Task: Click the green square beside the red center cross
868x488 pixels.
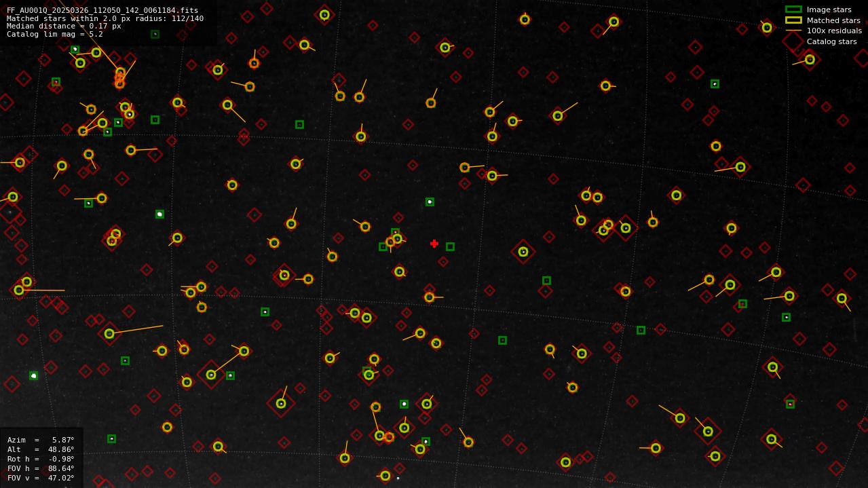Action: pyautogui.click(x=450, y=246)
